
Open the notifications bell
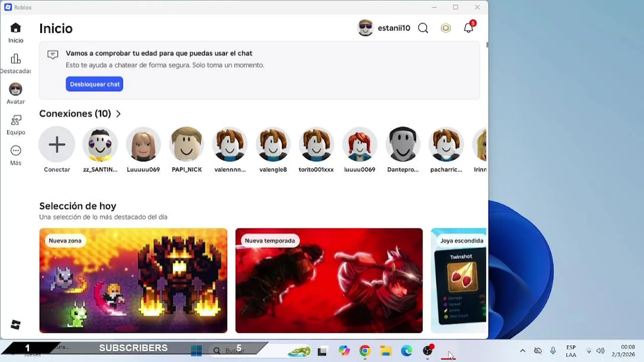[468, 28]
